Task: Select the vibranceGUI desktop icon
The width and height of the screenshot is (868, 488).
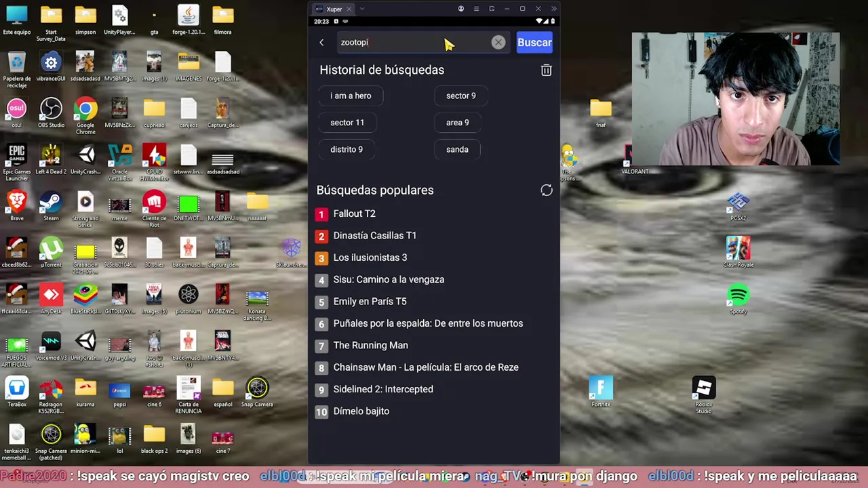Action: [x=52, y=66]
